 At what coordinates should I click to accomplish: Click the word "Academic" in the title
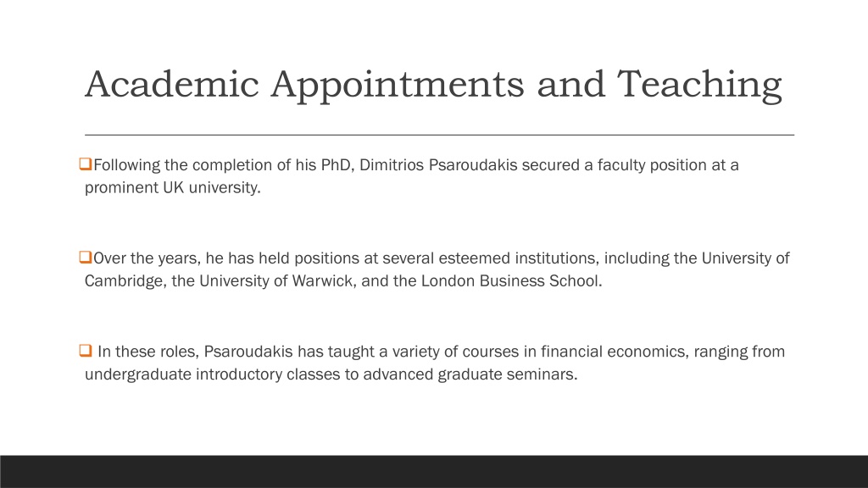click(171, 84)
